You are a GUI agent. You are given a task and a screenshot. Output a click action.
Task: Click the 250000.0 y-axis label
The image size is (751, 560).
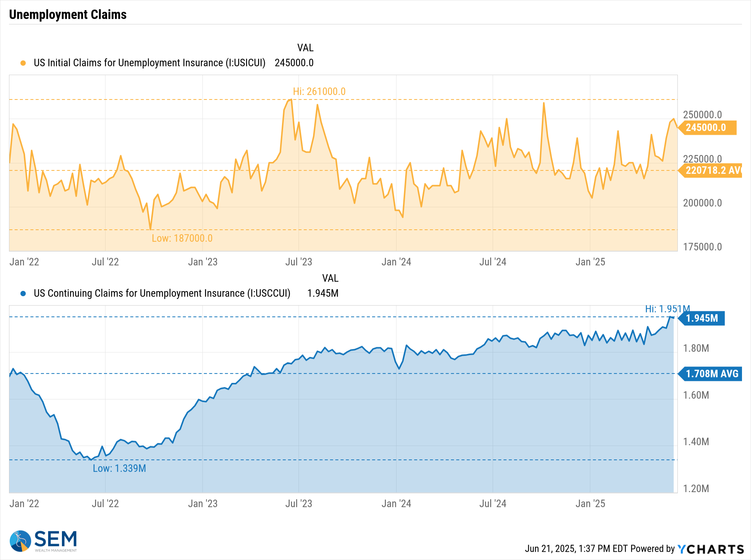[x=702, y=115]
